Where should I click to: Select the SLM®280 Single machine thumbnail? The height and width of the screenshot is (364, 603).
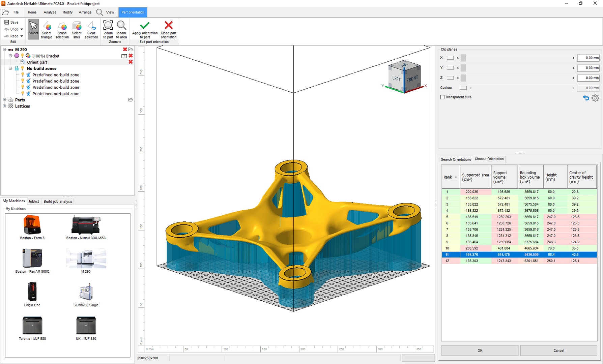point(86,292)
